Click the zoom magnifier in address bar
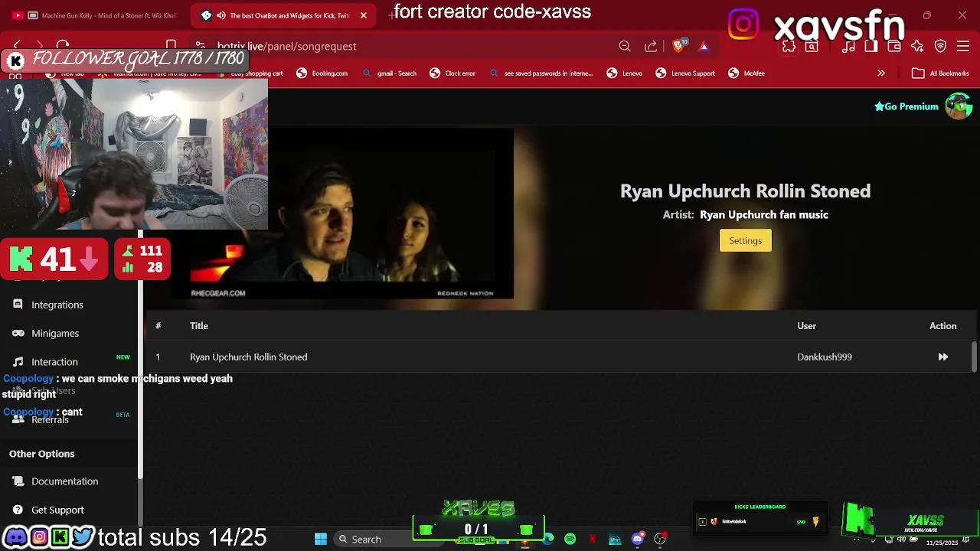980x551 pixels. (625, 46)
